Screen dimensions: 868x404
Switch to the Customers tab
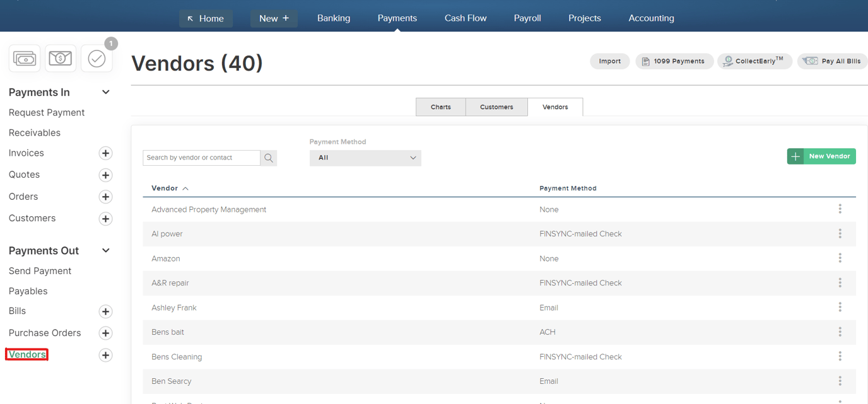496,107
